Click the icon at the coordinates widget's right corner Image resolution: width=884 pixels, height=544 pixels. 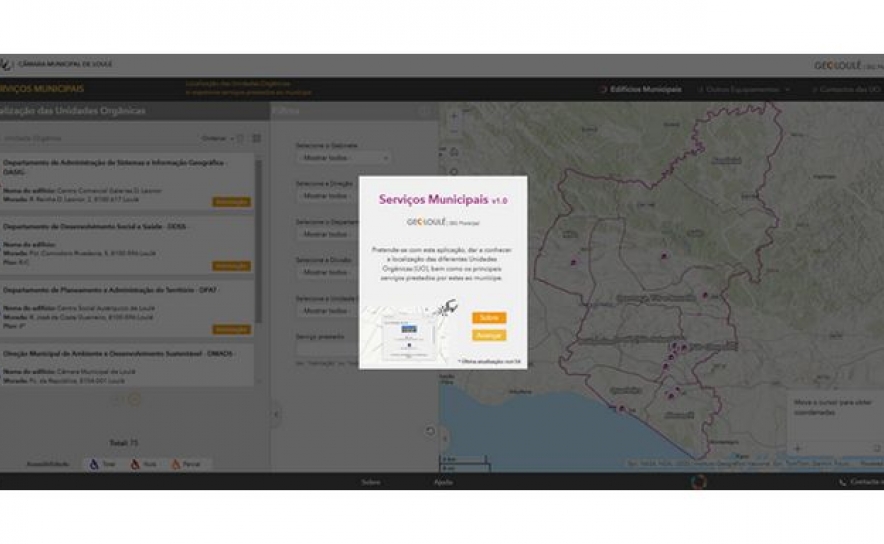(877, 449)
